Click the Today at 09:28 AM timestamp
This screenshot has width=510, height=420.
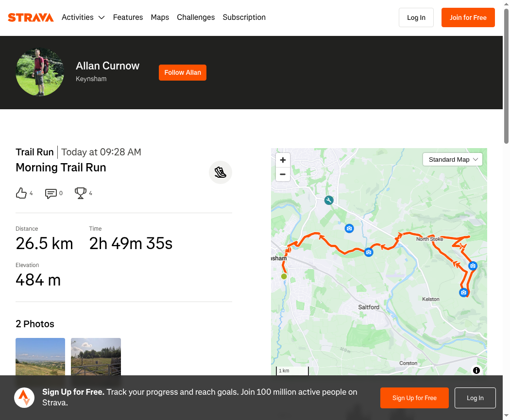(101, 152)
